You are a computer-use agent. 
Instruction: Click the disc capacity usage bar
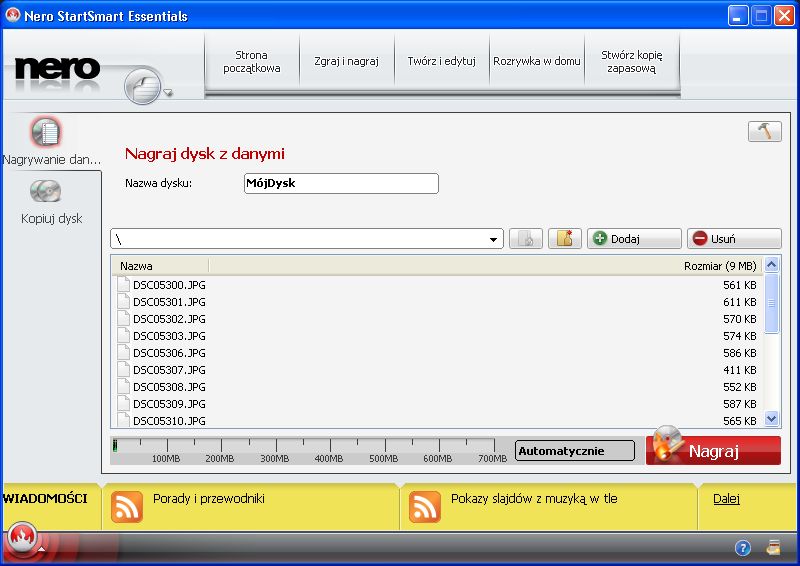(x=310, y=450)
